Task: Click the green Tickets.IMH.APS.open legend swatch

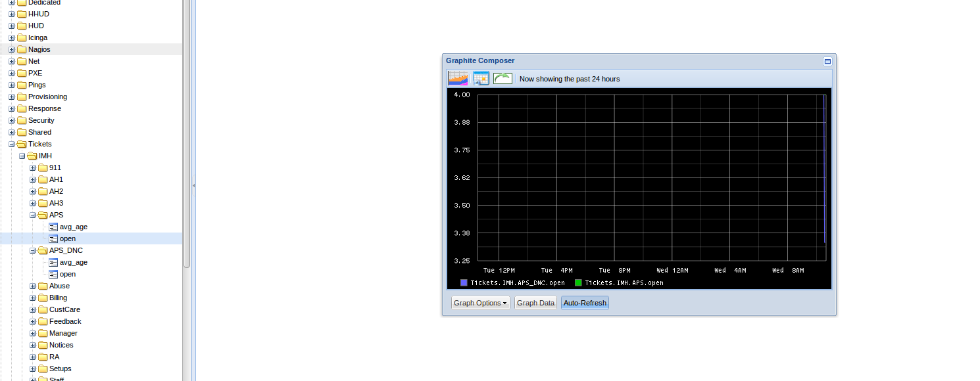Action: [578, 282]
